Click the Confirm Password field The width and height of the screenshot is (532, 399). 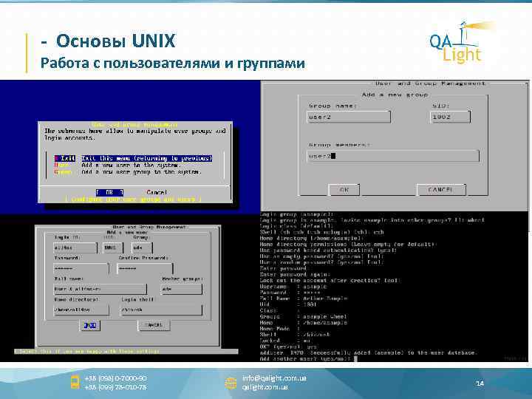(145, 268)
